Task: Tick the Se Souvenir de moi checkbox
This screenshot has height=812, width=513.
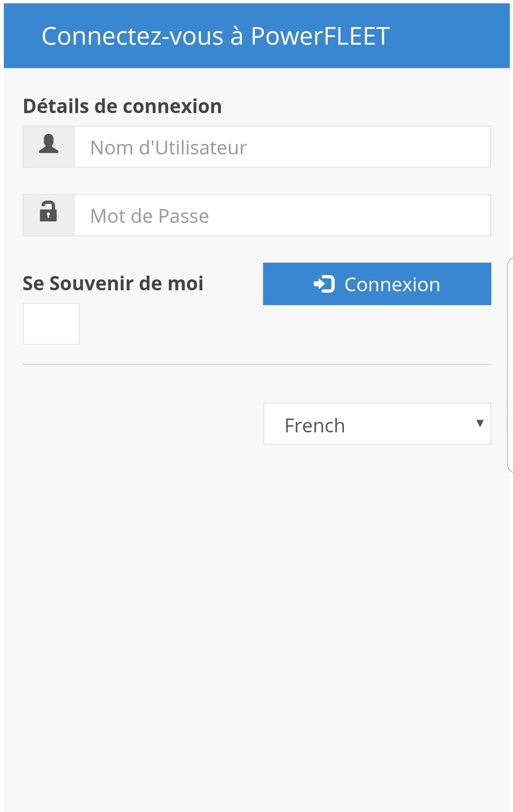Action: click(x=51, y=324)
